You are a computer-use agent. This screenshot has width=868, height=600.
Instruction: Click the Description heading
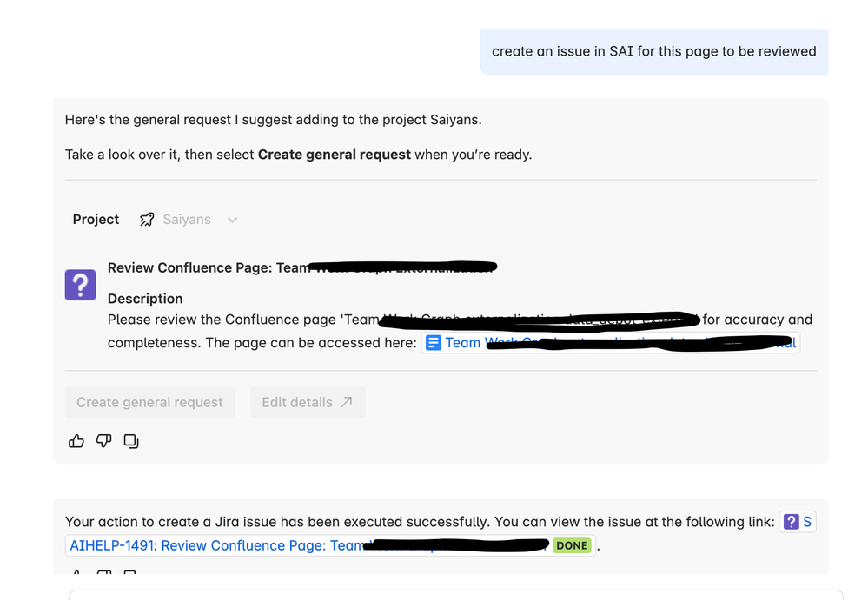pos(145,299)
